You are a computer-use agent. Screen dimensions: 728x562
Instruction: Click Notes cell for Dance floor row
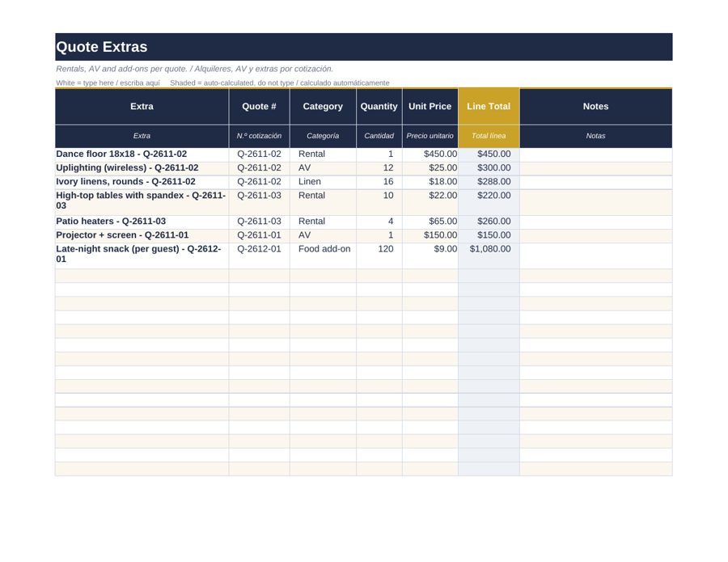(595, 154)
